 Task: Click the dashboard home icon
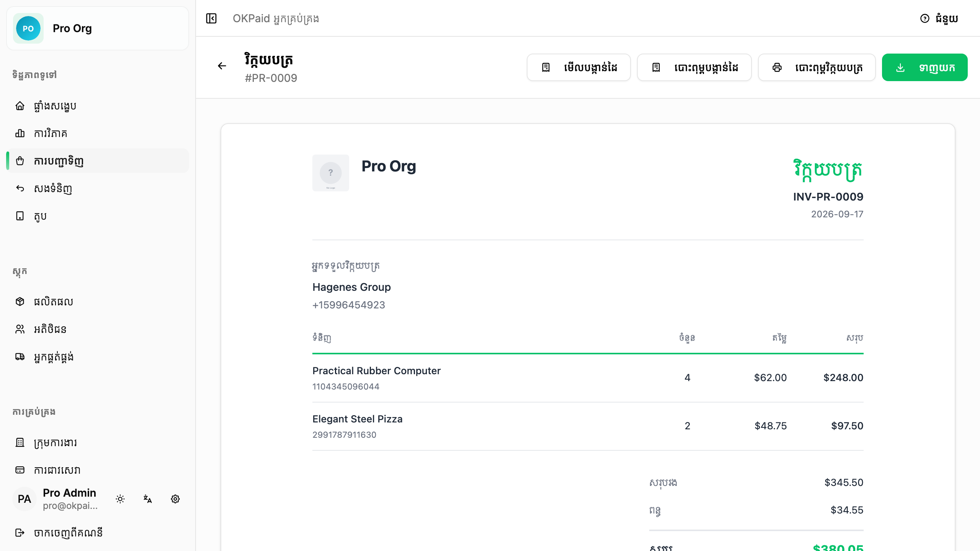pos(20,106)
